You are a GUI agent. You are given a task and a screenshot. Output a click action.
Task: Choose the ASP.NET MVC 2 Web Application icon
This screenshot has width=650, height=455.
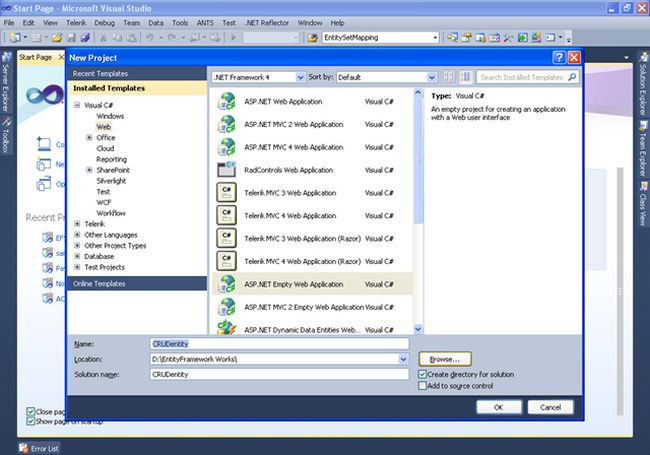pyautogui.click(x=227, y=124)
